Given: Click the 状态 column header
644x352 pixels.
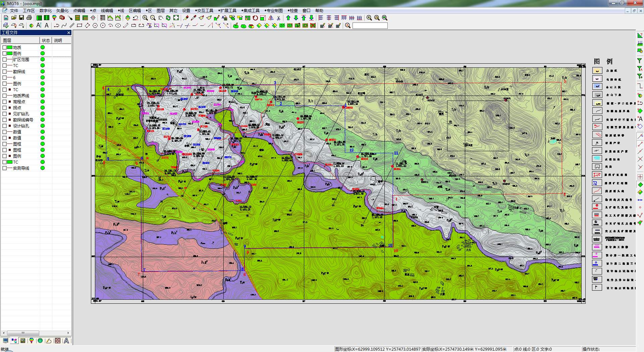Looking at the screenshot, I should pos(46,40).
